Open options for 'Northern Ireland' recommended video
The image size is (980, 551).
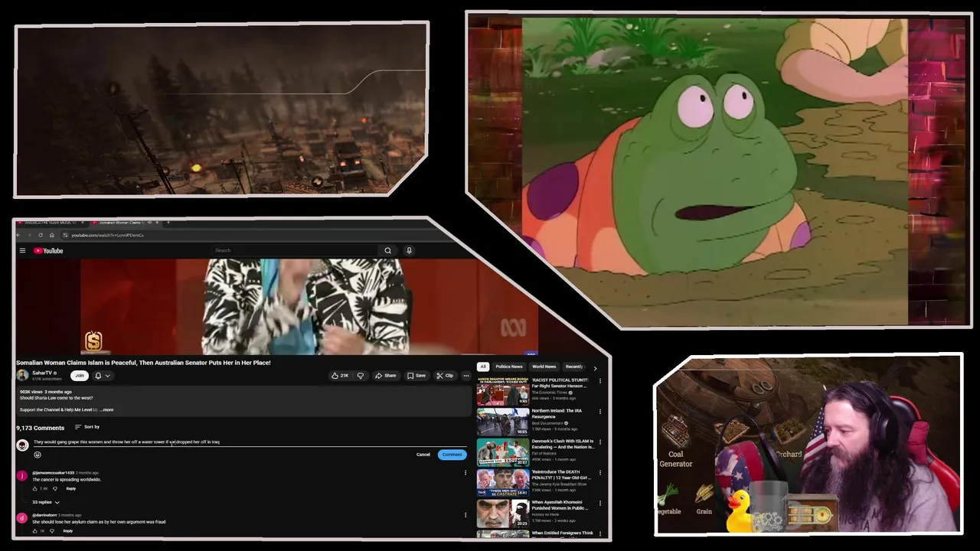[x=599, y=412]
